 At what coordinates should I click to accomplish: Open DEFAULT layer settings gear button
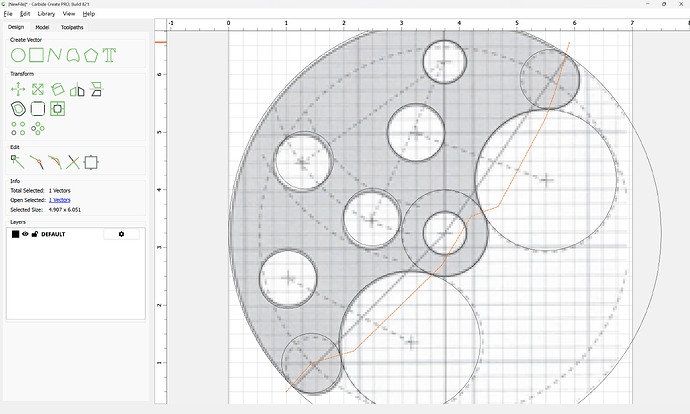click(121, 234)
